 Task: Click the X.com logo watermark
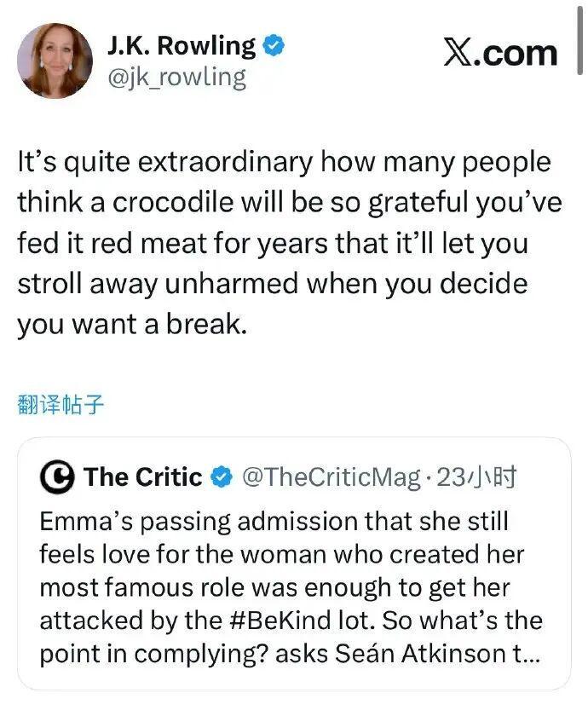[x=500, y=53]
